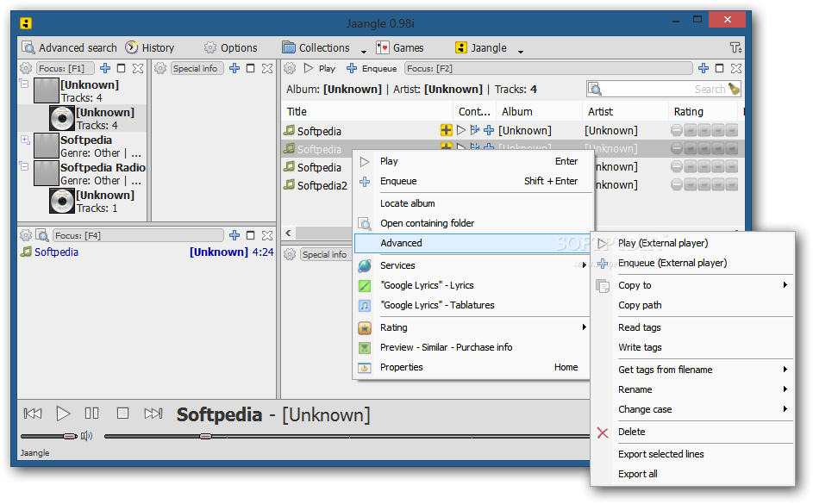Screen dimensions: 813x504
Task: Select Softpedia Radio artist entry
Action: (x=90, y=173)
